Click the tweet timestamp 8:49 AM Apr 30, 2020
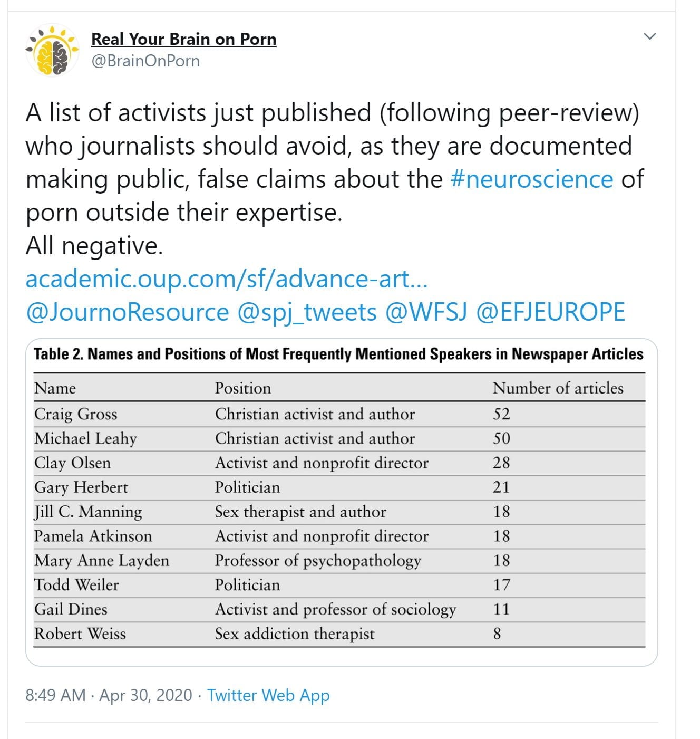The width and height of the screenshot is (700, 739). (x=109, y=695)
